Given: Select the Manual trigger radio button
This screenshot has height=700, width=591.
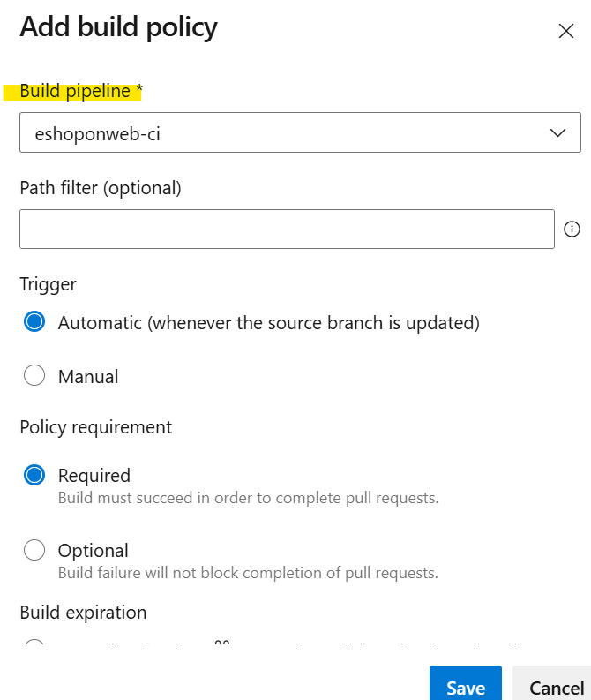Looking at the screenshot, I should click(x=34, y=375).
